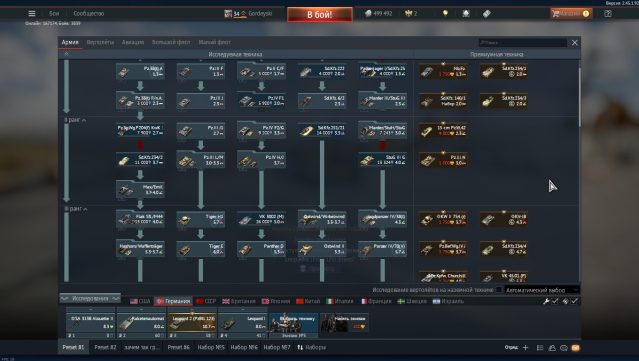The height and width of the screenshot is (361, 639).
Task: Select the Tiger E vehicle card
Action: (201, 249)
